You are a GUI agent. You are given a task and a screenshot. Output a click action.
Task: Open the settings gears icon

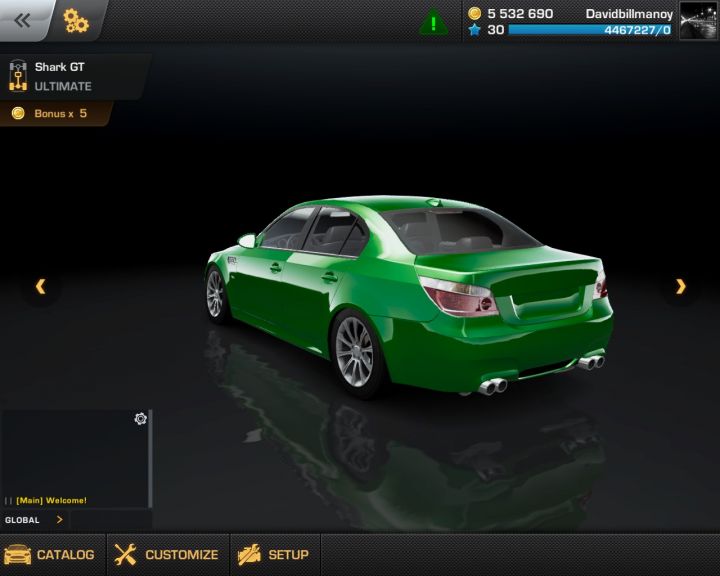click(76, 21)
